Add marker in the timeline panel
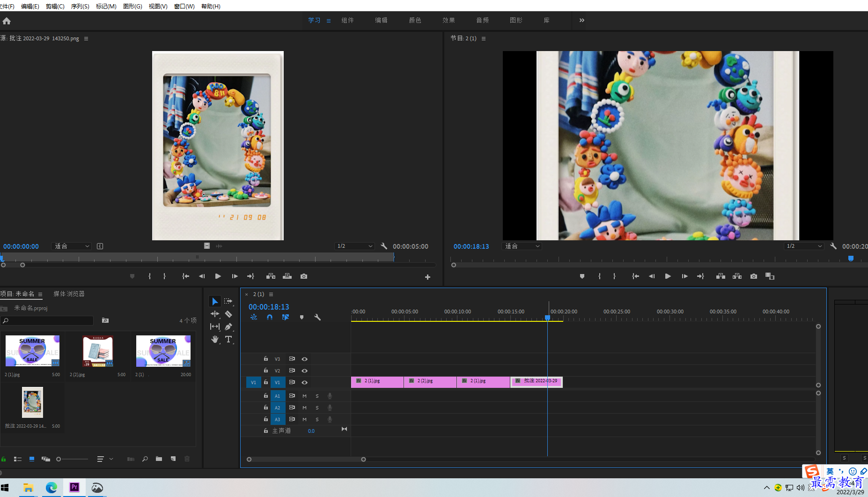The image size is (868, 497). point(302,317)
